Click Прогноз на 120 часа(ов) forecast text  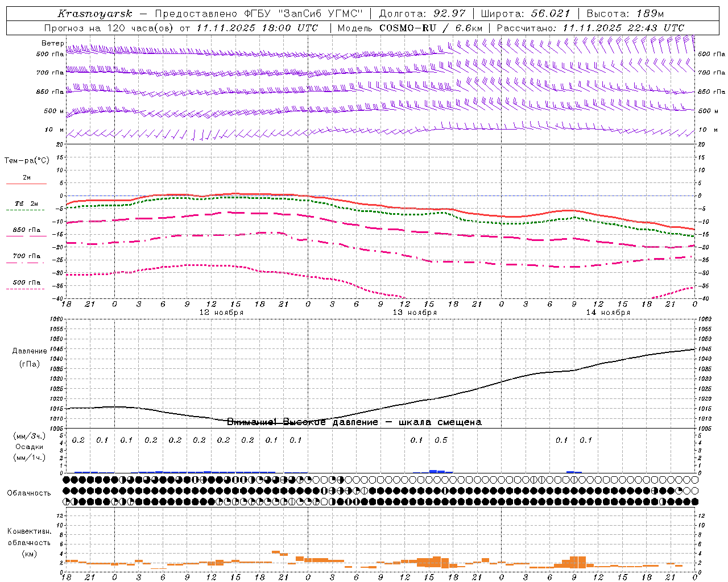coord(109,28)
